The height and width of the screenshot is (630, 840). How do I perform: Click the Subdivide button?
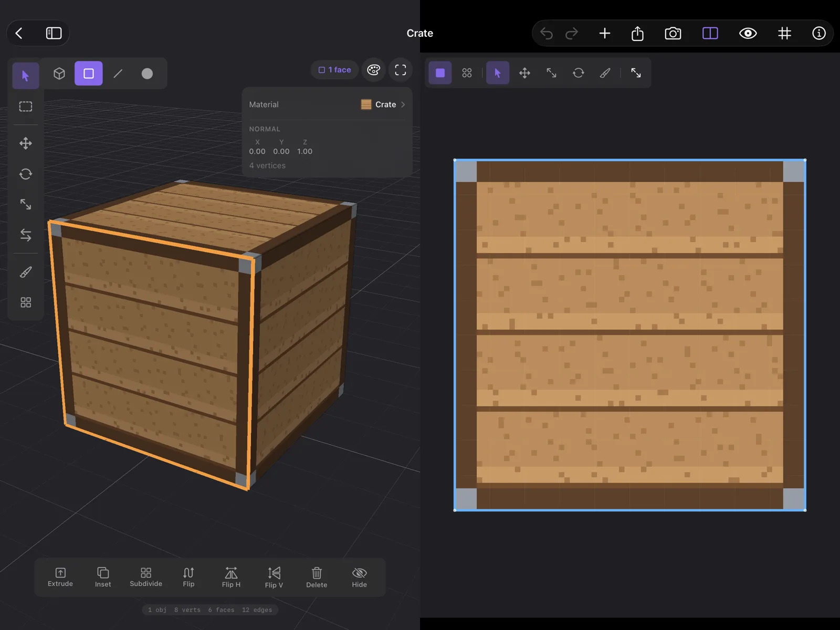point(146,577)
